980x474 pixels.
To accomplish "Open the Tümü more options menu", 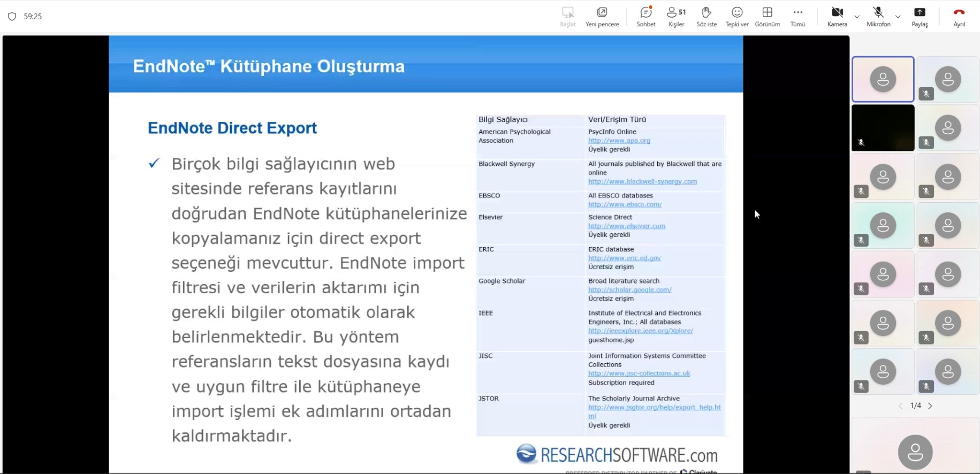I will [797, 17].
